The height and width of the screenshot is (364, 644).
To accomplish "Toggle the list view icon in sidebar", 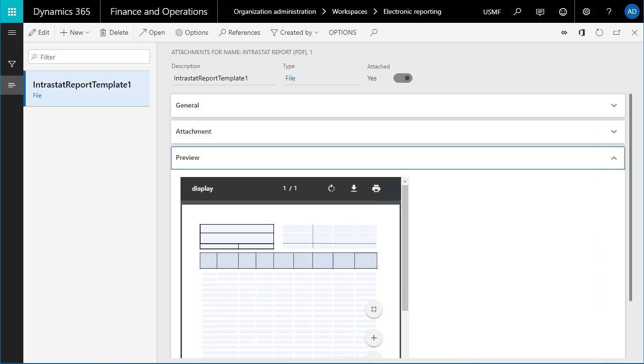I will (x=12, y=85).
